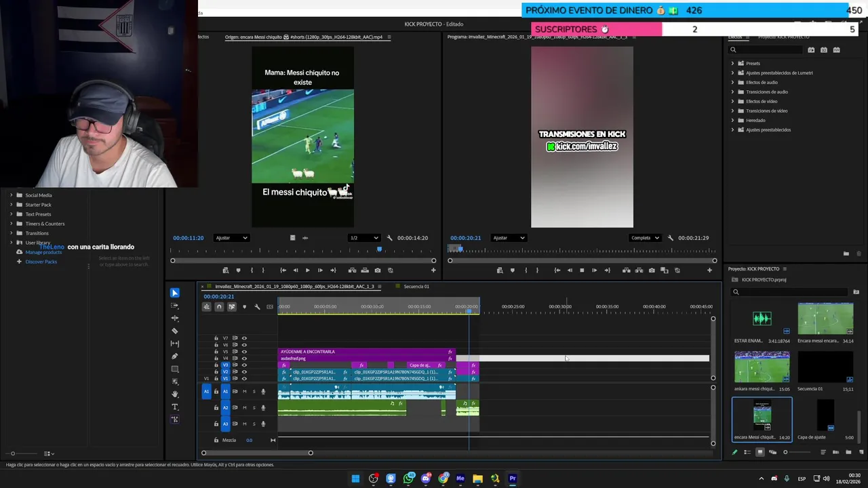This screenshot has width=868, height=488.
Task: Play the Source monitor clip
Action: [308, 270]
